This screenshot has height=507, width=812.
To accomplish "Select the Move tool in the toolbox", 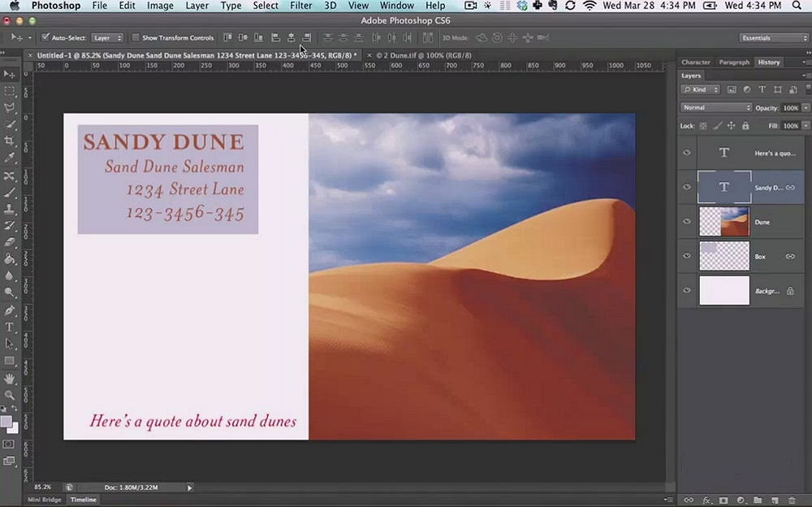I will 9,74.
